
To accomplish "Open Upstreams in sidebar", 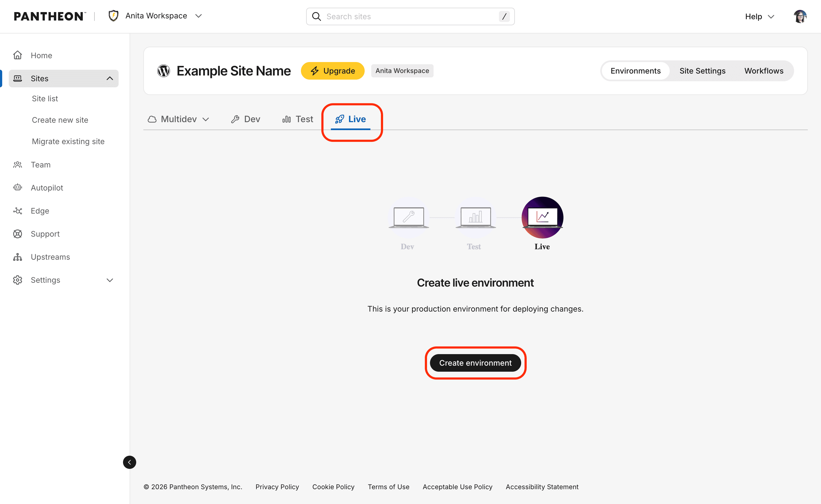I will (50, 257).
